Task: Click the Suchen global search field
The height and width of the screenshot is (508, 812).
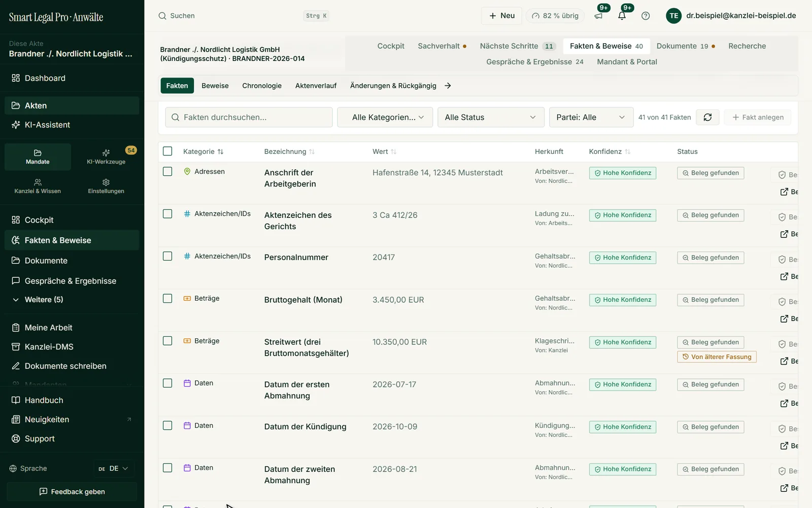Action: (x=244, y=16)
